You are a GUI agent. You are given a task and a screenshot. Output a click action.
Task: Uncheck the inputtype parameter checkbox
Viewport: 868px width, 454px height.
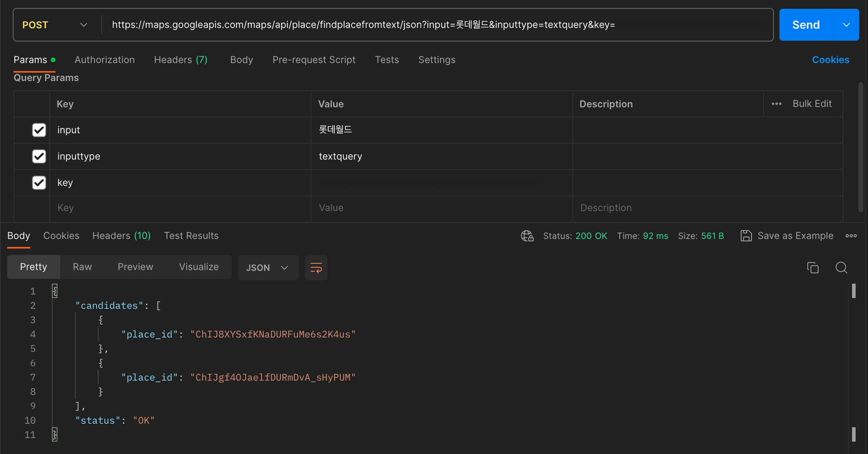pos(39,156)
